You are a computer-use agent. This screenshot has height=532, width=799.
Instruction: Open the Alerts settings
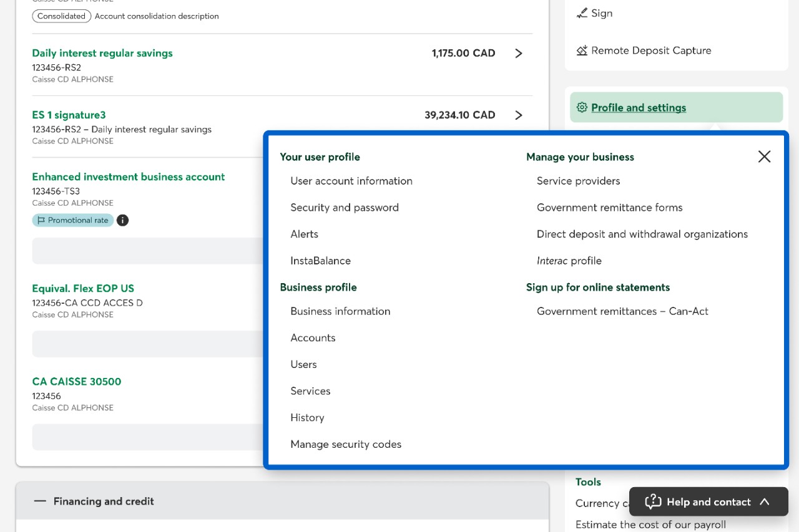click(304, 234)
